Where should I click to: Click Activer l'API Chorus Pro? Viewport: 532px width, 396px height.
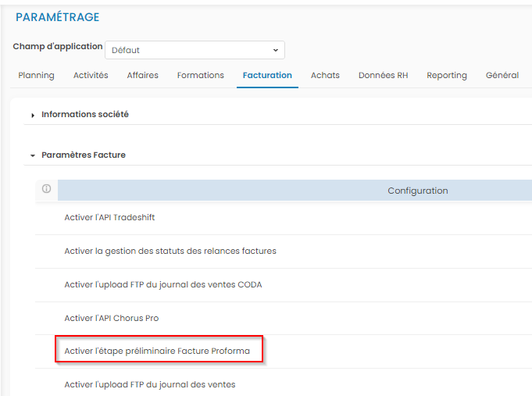pos(111,318)
